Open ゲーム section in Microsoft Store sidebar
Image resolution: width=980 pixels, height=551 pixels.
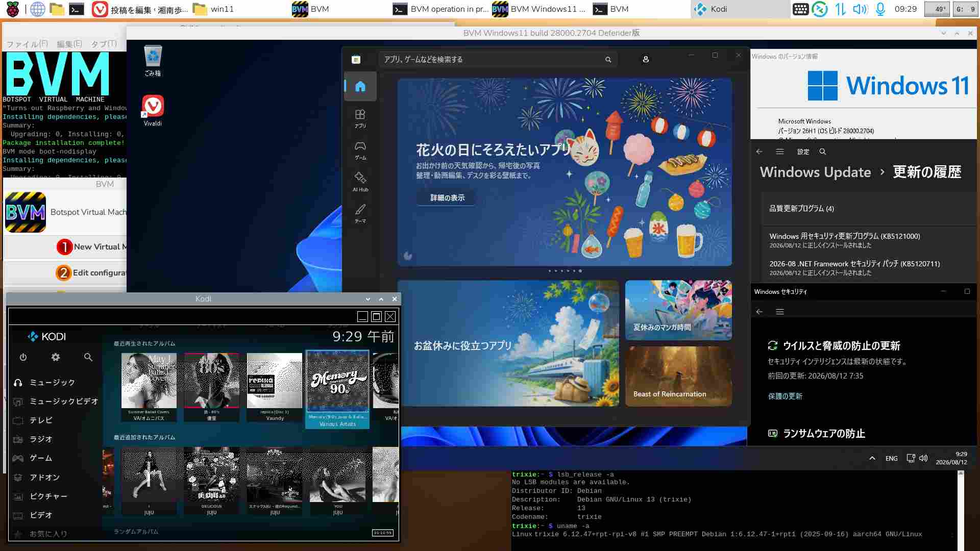(x=360, y=151)
